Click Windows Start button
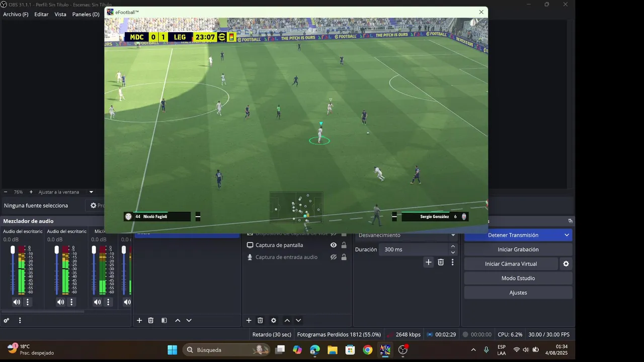Screen dimensions: 644x362 (x=172, y=350)
